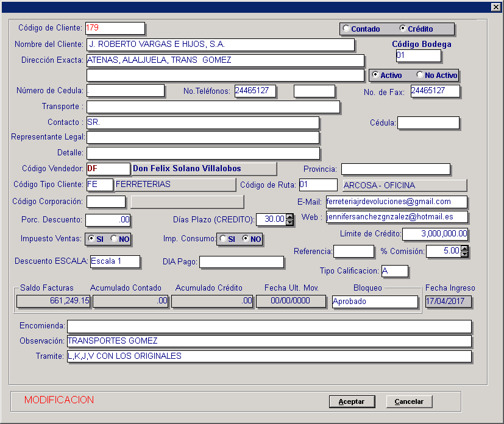Click the Representante Legal field

coord(203,138)
